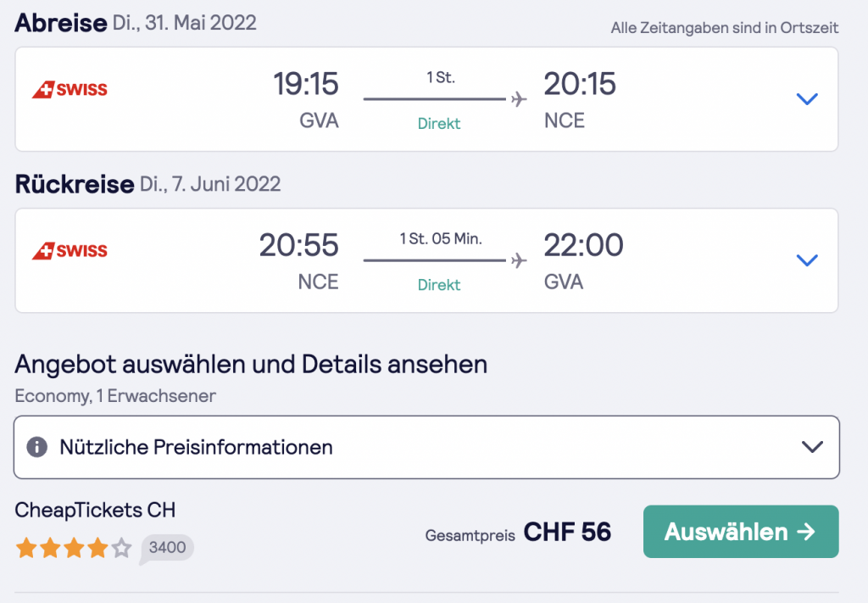Click the CHF 56 total price
This screenshot has height=603, width=868.
[567, 532]
